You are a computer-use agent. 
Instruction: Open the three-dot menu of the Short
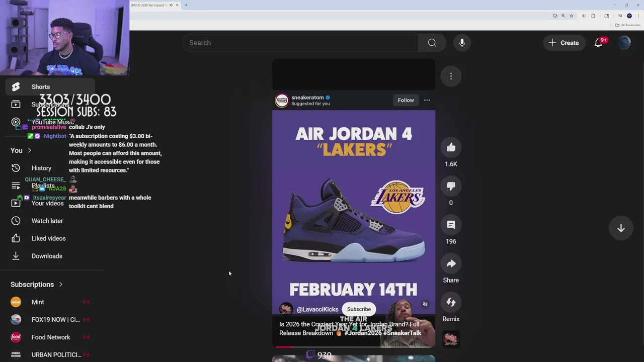click(451, 76)
